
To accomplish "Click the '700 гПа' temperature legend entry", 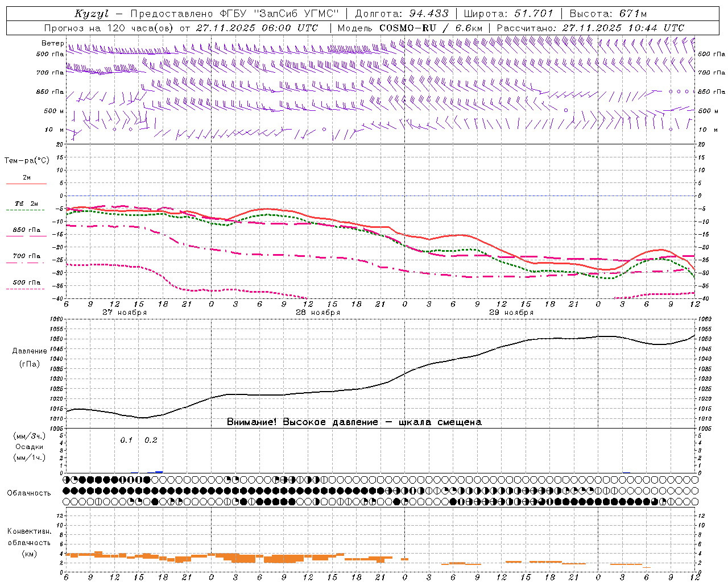I will 27,256.
